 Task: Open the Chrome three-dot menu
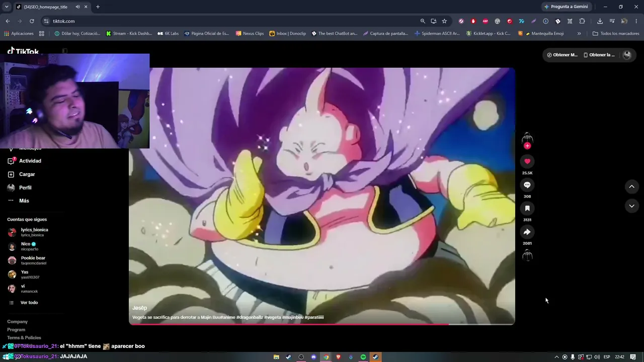pyautogui.click(x=636, y=21)
